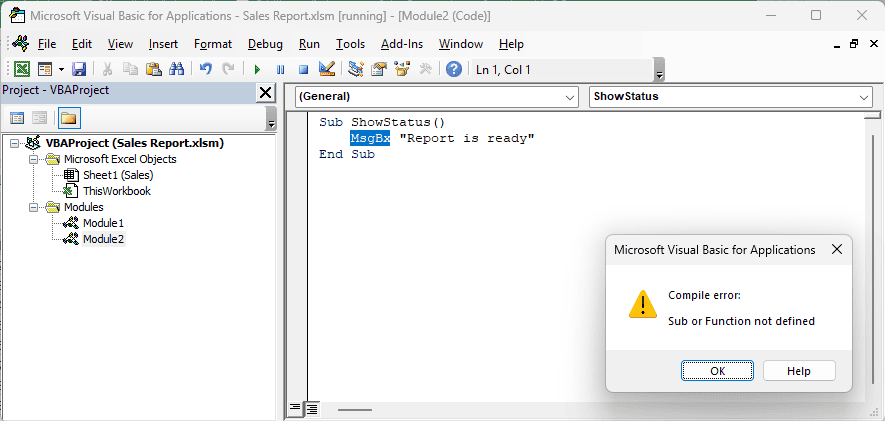This screenshot has height=421, width=885.
Task: Open the File menu
Action: pyautogui.click(x=47, y=44)
